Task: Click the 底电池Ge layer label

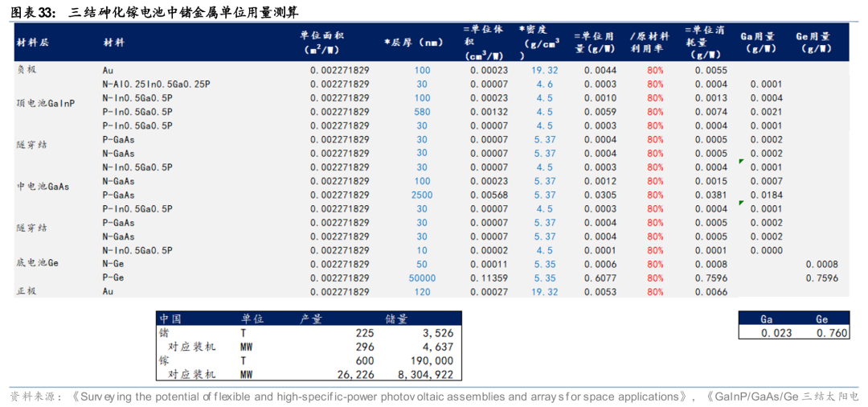Action: point(38,262)
